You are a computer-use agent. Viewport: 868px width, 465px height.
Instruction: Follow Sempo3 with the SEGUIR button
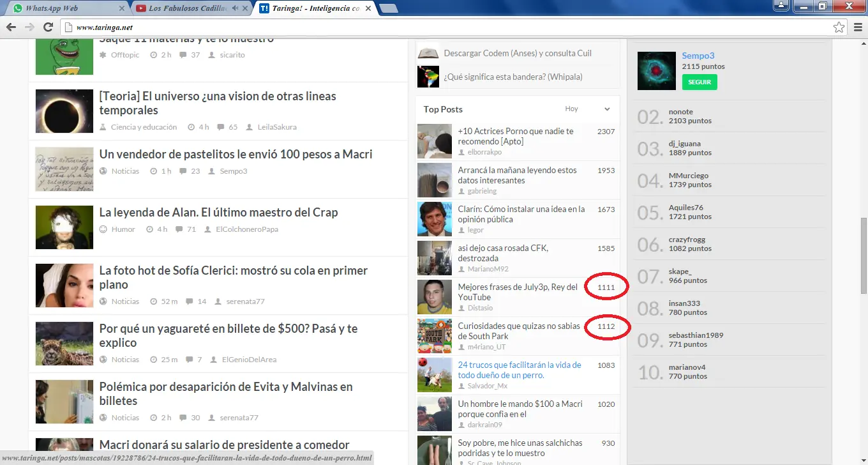(700, 82)
